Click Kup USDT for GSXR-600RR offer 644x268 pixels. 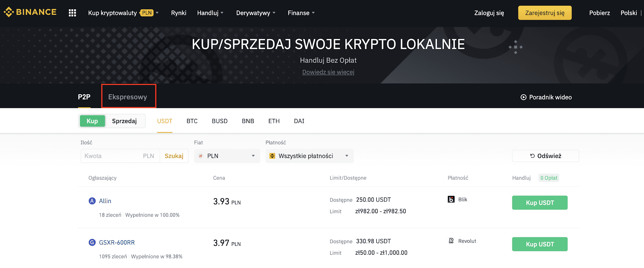[x=540, y=244]
